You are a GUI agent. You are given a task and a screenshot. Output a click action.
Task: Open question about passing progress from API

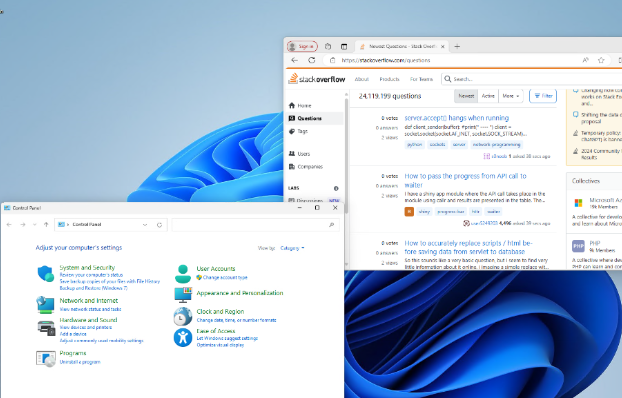465,180
